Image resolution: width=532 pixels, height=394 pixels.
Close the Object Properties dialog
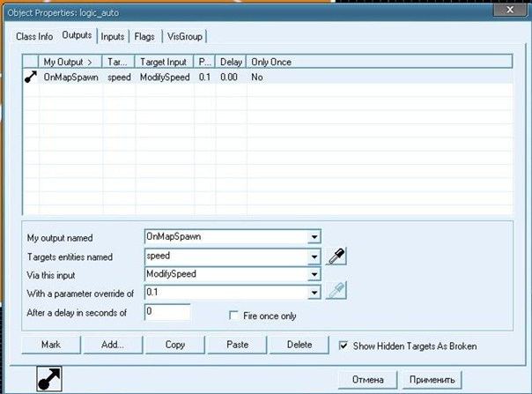click(510, 10)
